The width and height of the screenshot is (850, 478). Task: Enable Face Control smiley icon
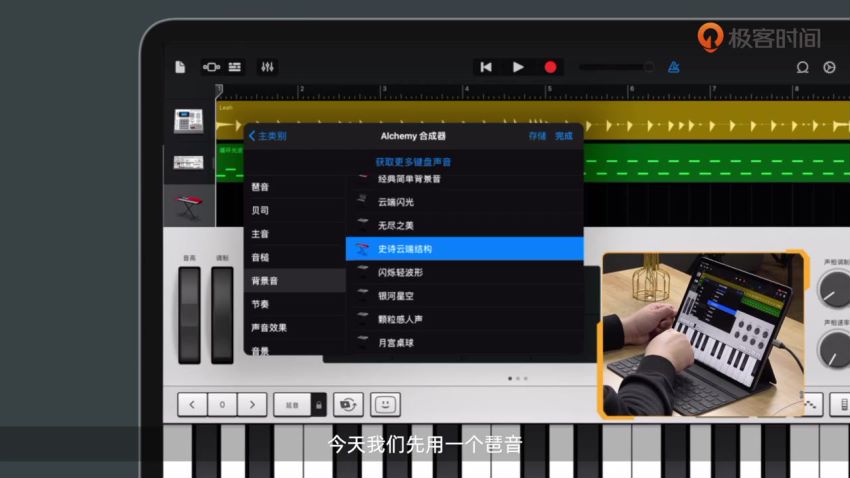[385, 405]
